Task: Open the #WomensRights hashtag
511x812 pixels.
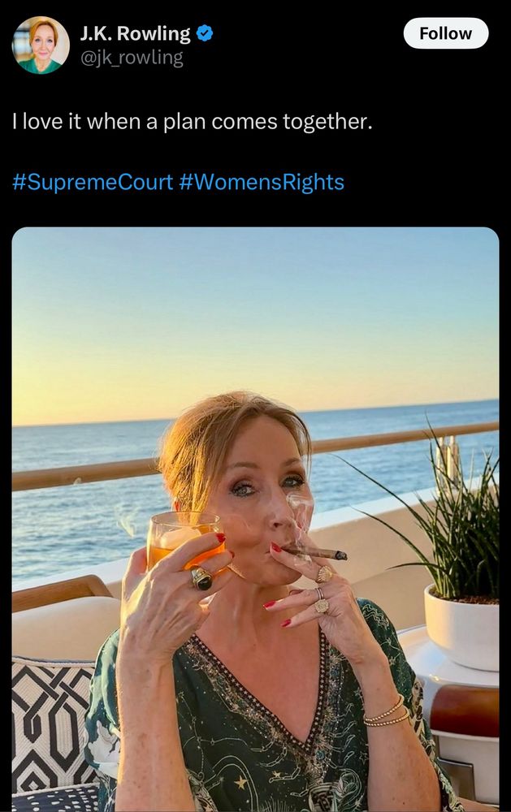Action: (x=262, y=182)
